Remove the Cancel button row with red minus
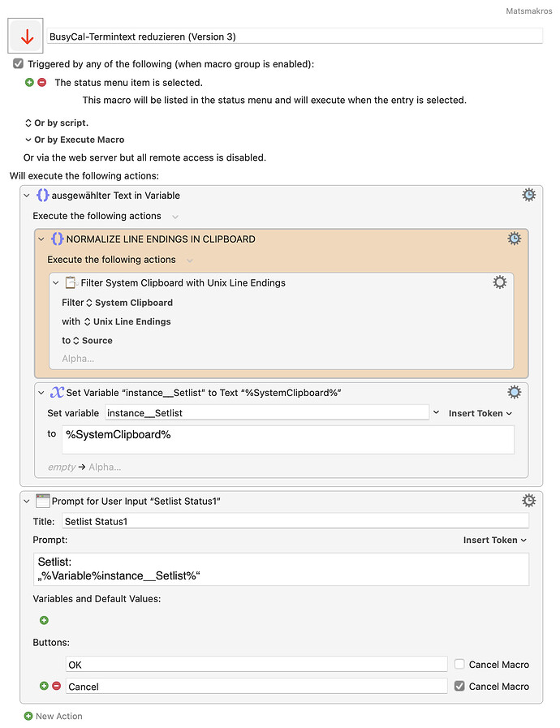 56,687
